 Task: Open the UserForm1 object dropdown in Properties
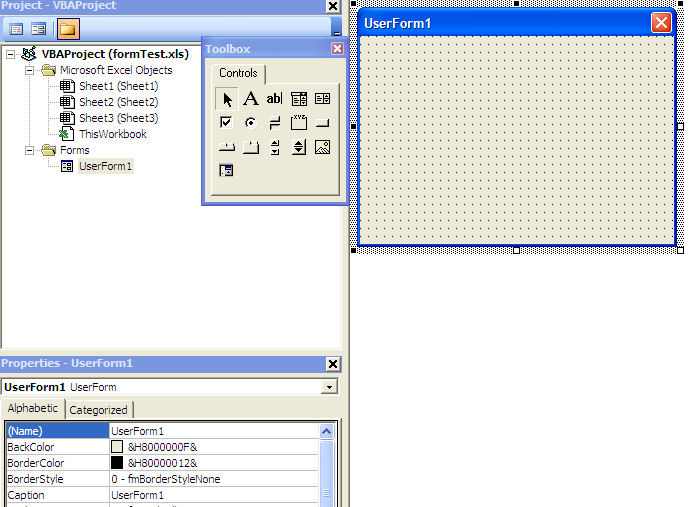[x=329, y=387]
